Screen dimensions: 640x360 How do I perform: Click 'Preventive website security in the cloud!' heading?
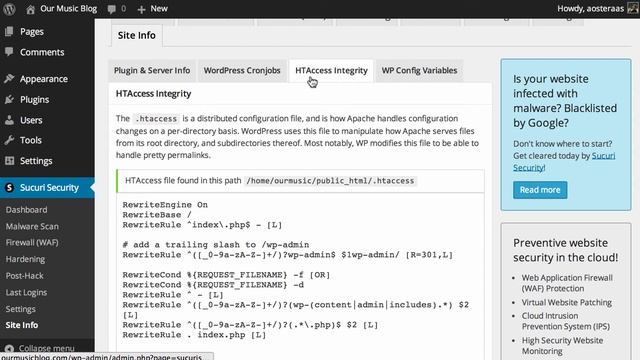[565, 250]
